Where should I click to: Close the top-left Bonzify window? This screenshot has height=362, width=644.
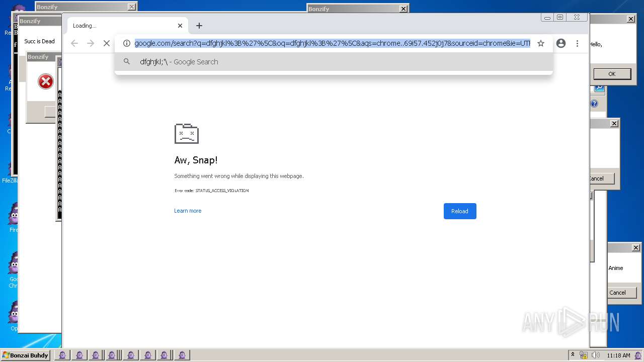131,7
